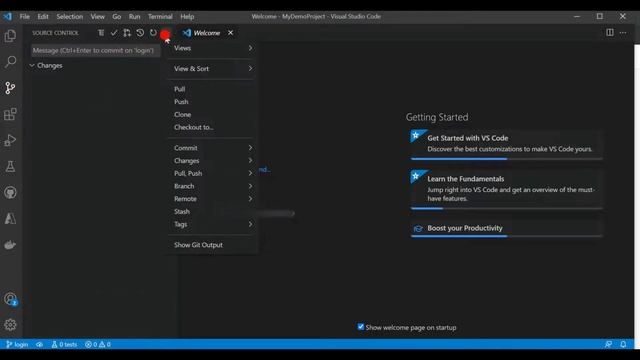Screen dimensions: 640x360
Task: Open the Testing flask icon in activity bar
Action: [x=10, y=166]
